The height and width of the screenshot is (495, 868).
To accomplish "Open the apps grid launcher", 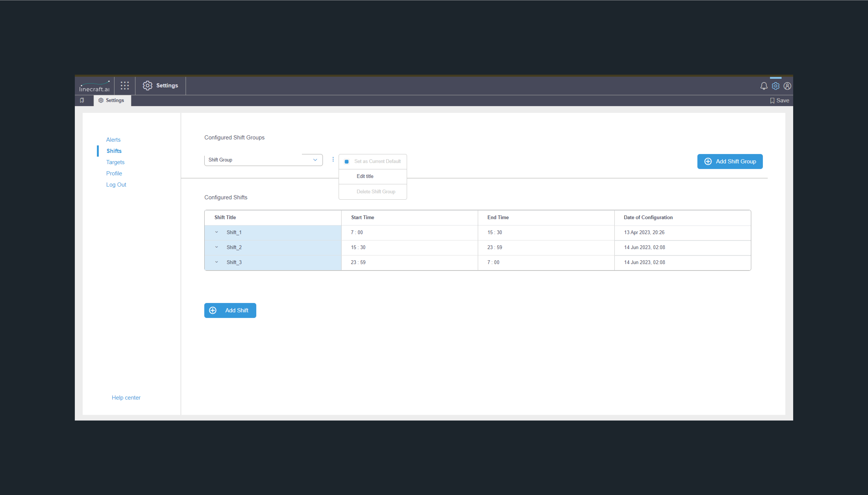I will [x=125, y=86].
